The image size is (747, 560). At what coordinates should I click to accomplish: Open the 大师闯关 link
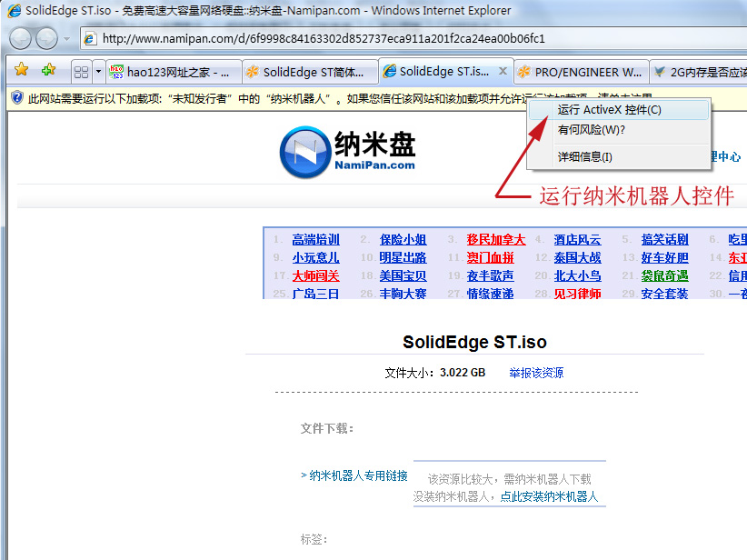[316, 275]
